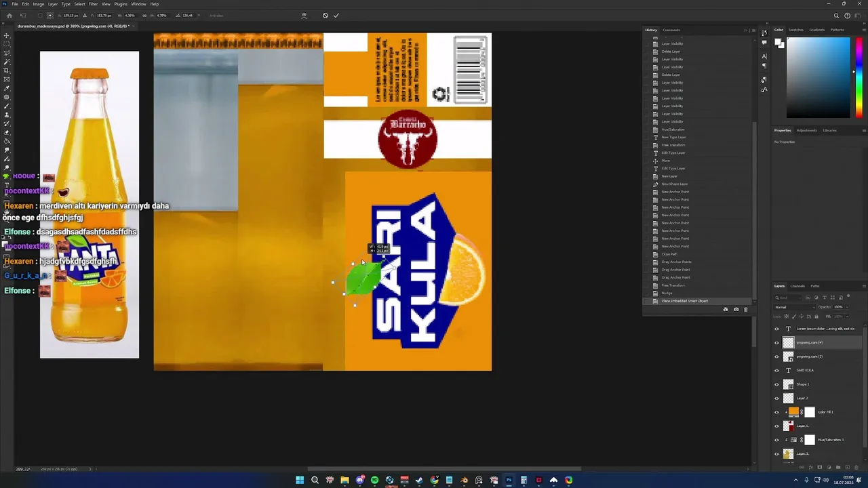
Task: Cancel the transform with the circle-slash icon
Action: click(325, 15)
